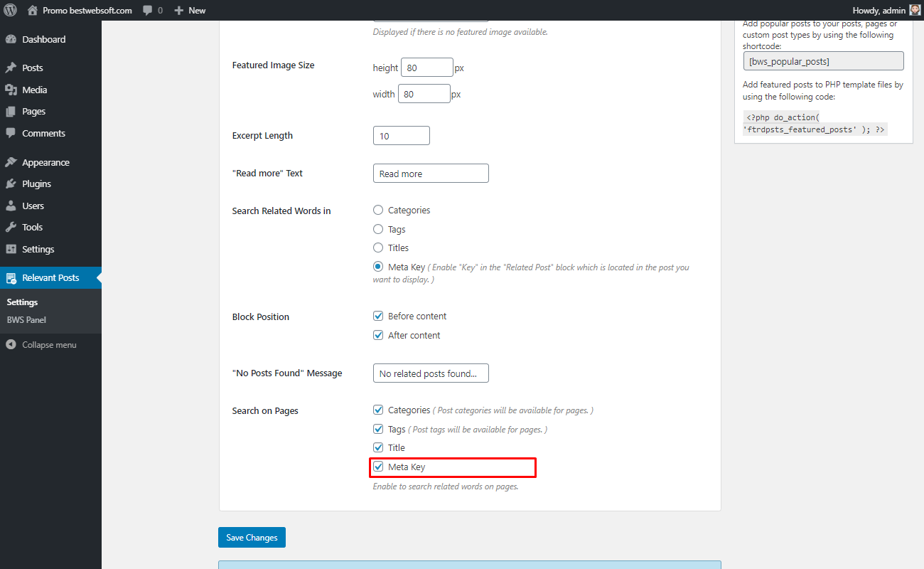Viewport: 924px width, 569px height.
Task: Click the Collapse menu arrow icon
Action: pyautogui.click(x=11, y=345)
